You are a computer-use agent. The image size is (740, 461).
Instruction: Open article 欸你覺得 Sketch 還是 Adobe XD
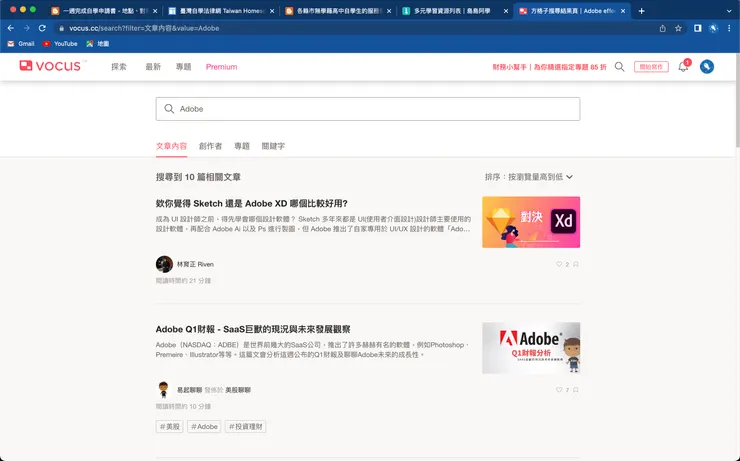pos(252,203)
